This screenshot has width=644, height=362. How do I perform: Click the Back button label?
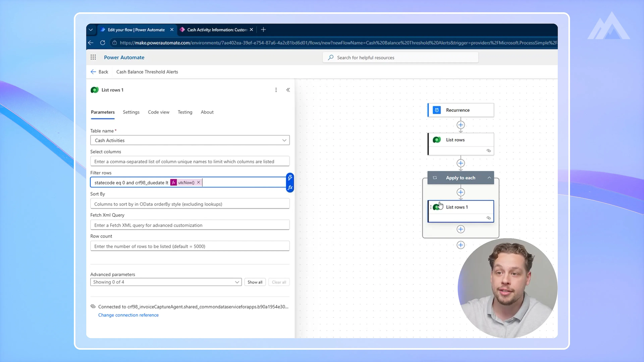pos(103,72)
